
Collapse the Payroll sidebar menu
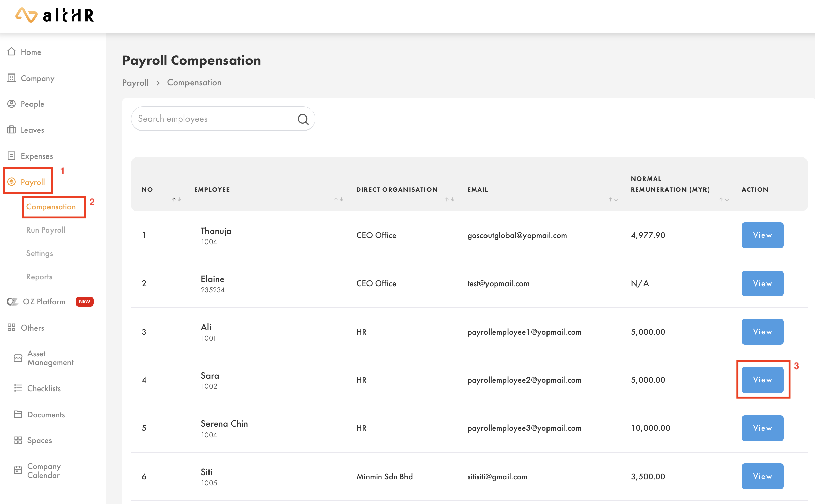[x=32, y=182]
